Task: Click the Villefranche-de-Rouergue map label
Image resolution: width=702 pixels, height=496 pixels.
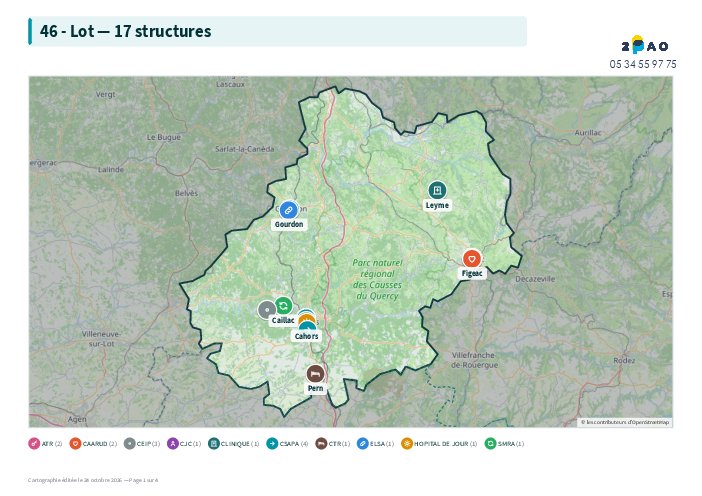Action: (474, 360)
